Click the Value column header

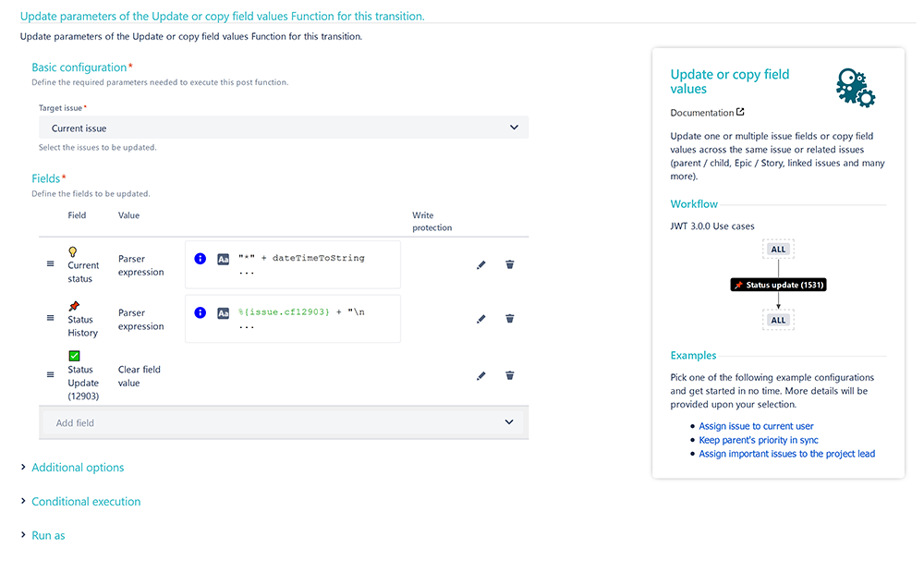tap(128, 215)
